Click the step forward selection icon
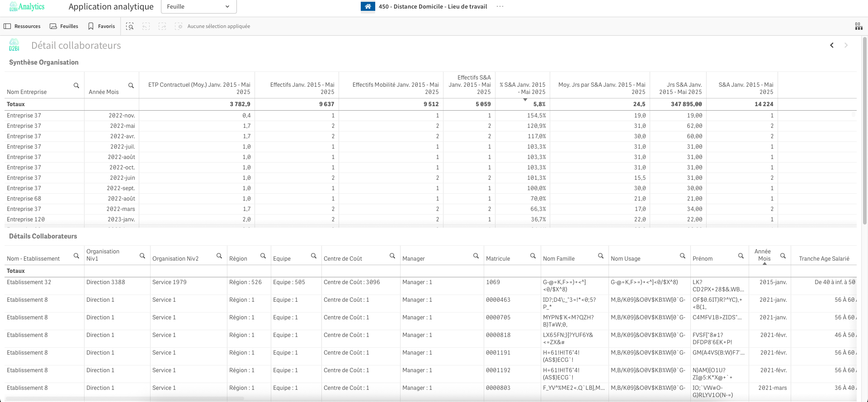Screen dimensions: 868x402 162,26
